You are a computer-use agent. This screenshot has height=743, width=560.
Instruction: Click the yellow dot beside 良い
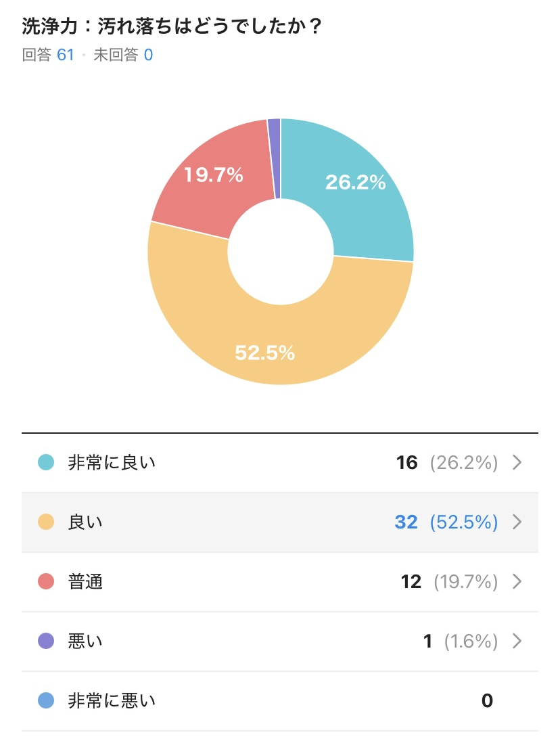46,522
